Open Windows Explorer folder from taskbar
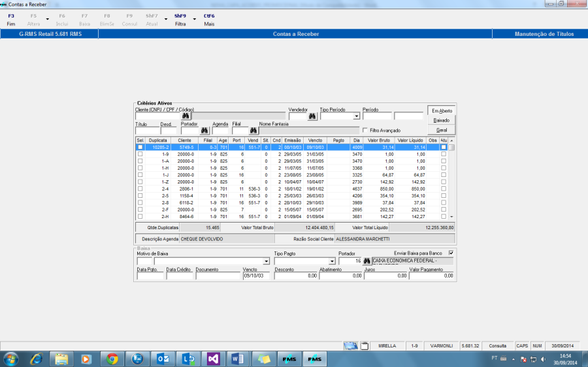 [x=61, y=359]
